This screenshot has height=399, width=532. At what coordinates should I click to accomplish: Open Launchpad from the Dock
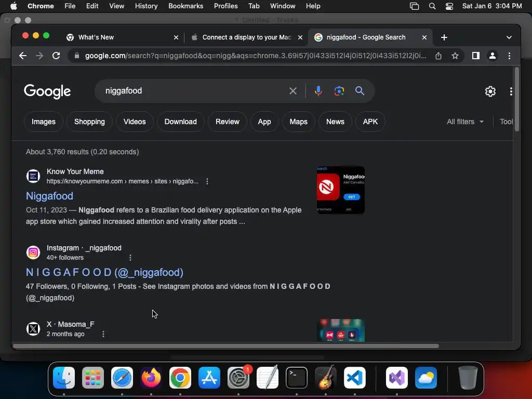[93, 378]
